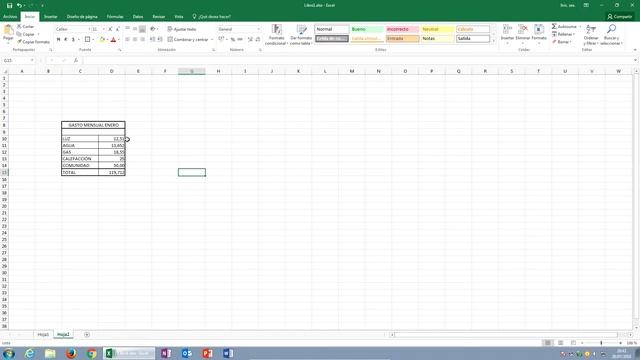
Task: Click the Pegar paste icon
Action: tap(8, 30)
